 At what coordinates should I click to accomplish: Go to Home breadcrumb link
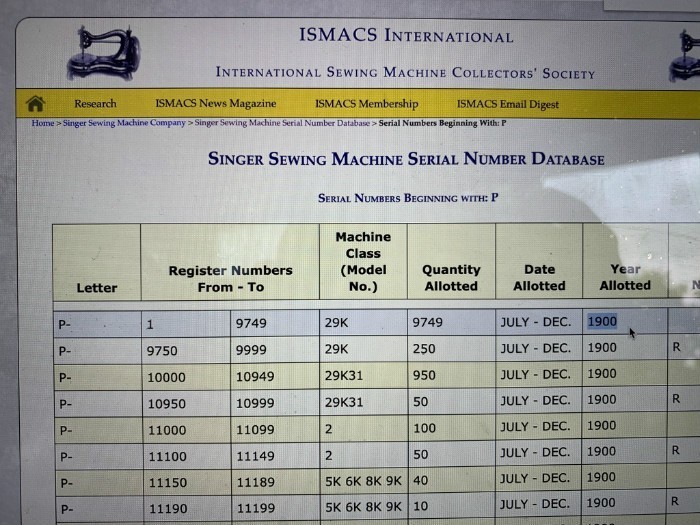pos(43,123)
